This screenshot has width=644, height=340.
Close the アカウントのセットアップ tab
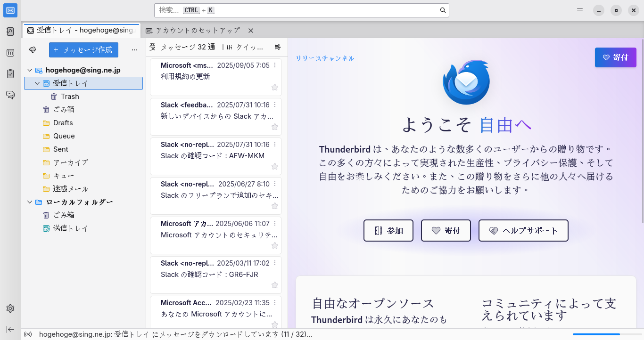tap(251, 31)
